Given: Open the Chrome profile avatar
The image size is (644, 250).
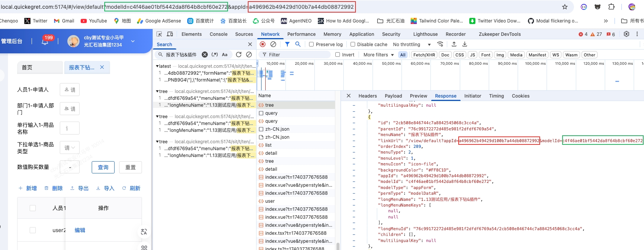Looking at the screenshot, I should 632,7.
